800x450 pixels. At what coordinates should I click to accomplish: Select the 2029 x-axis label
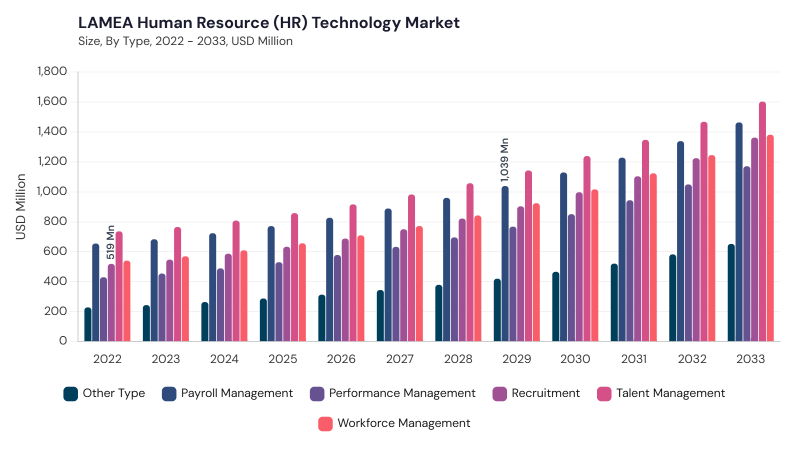pos(517,359)
